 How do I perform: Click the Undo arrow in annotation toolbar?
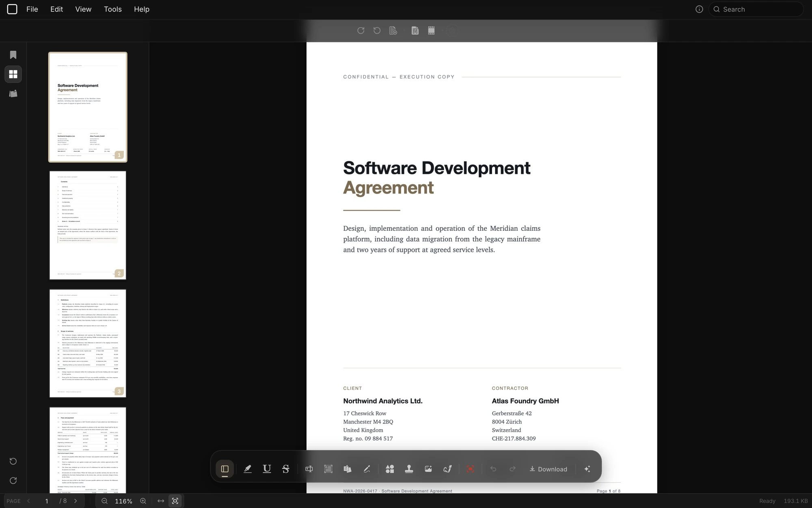493,469
